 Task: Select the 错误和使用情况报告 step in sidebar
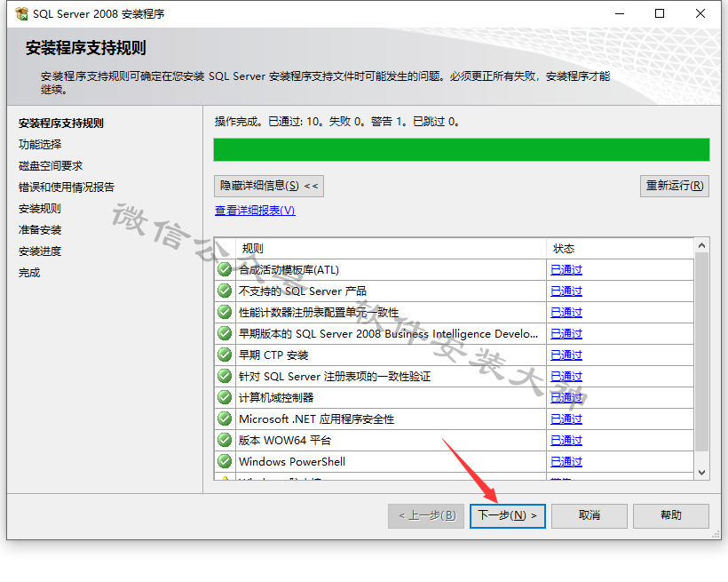pyautogui.click(x=67, y=187)
